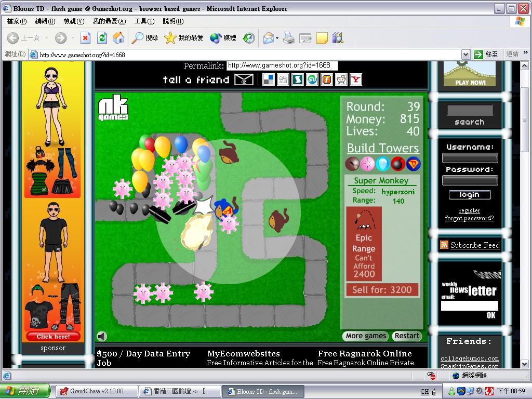Click the 移至 (Go) button
The width and height of the screenshot is (532, 399).
(x=486, y=54)
